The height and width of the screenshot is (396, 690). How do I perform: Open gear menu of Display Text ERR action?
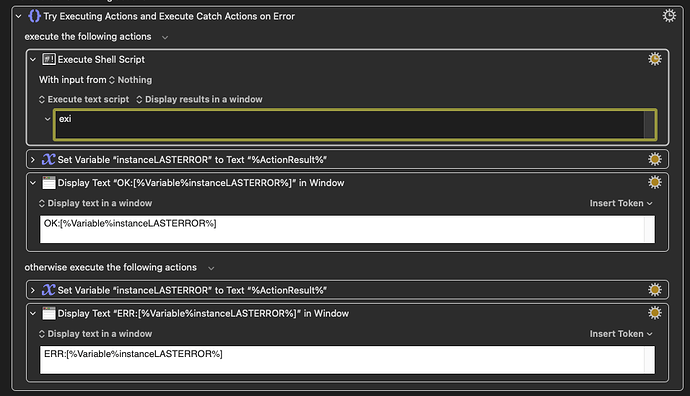pos(655,313)
